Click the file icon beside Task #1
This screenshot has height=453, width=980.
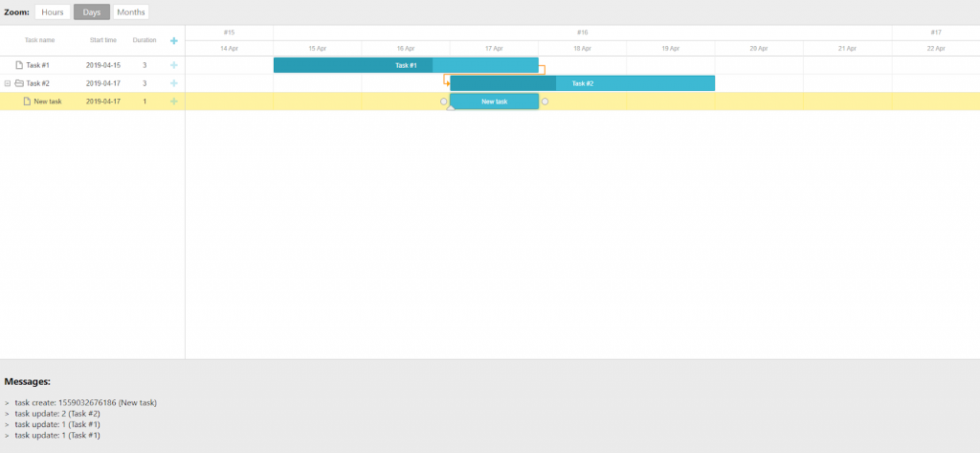coord(19,65)
